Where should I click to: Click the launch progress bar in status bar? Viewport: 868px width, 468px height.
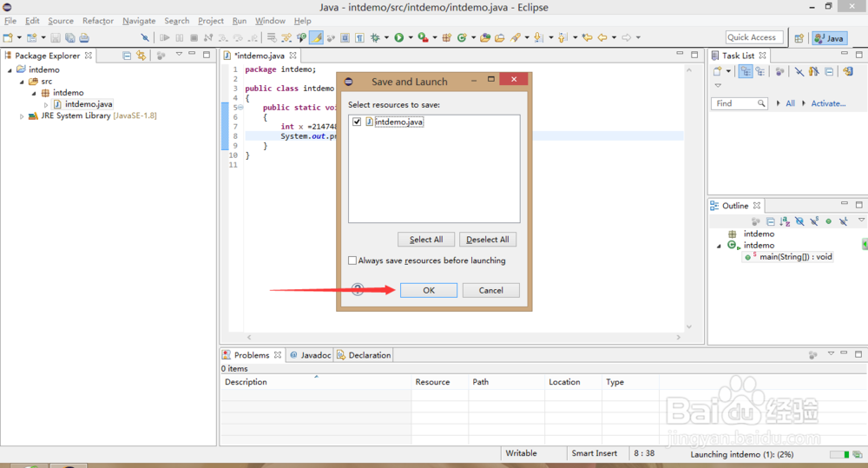(839, 455)
